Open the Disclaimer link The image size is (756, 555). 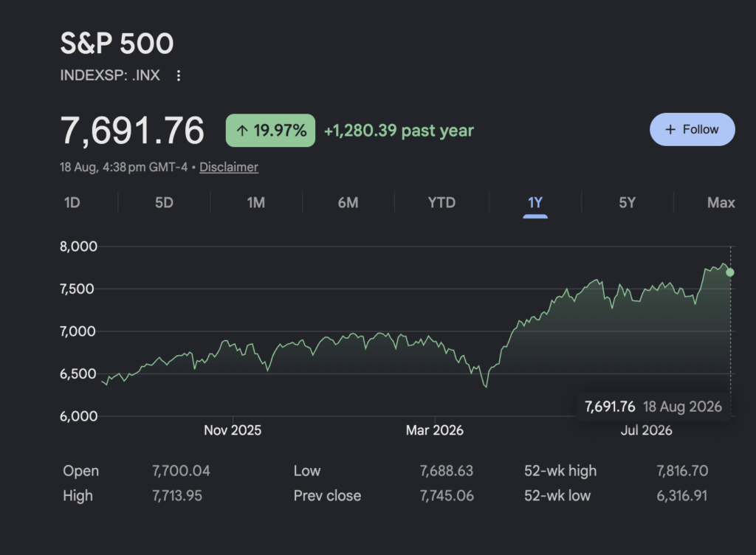tap(229, 168)
